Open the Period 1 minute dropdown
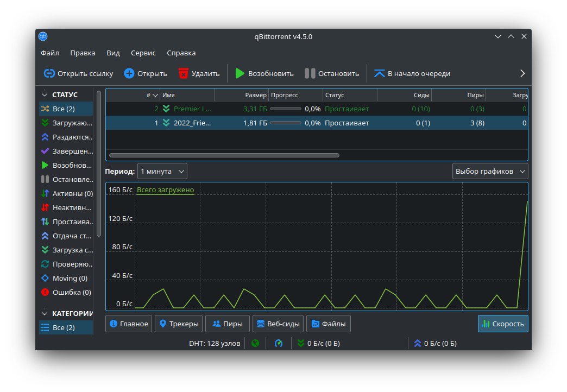The image size is (567, 392). pyautogui.click(x=162, y=171)
